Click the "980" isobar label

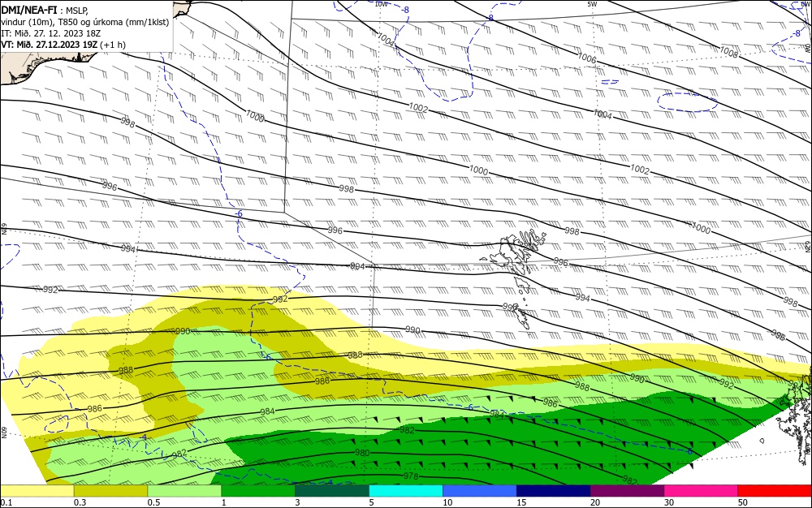tap(362, 453)
